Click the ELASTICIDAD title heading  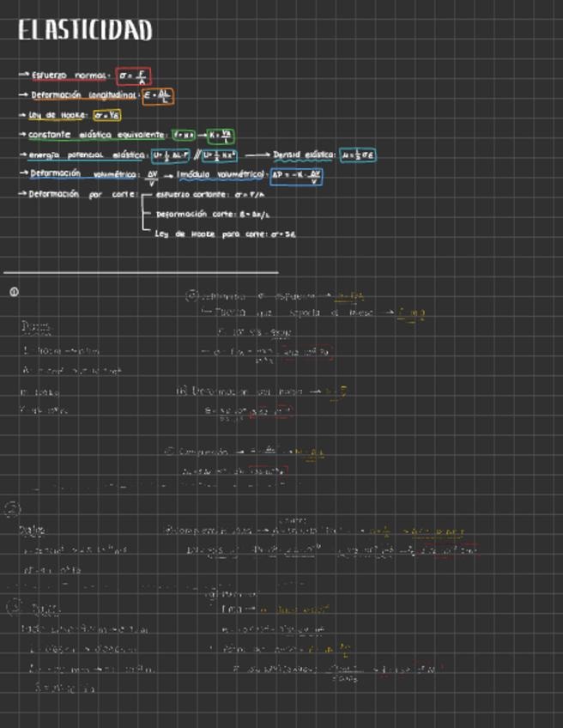point(85,31)
